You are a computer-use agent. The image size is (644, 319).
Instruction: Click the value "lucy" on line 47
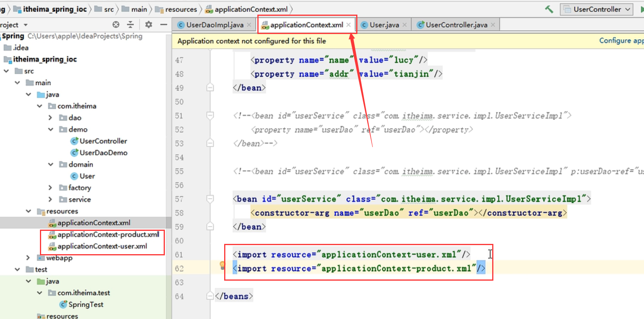(404, 60)
